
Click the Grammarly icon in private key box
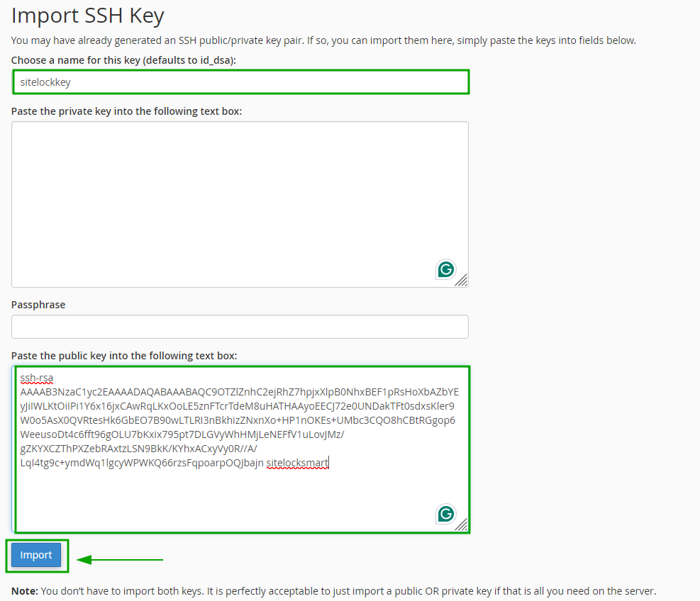coord(445,269)
